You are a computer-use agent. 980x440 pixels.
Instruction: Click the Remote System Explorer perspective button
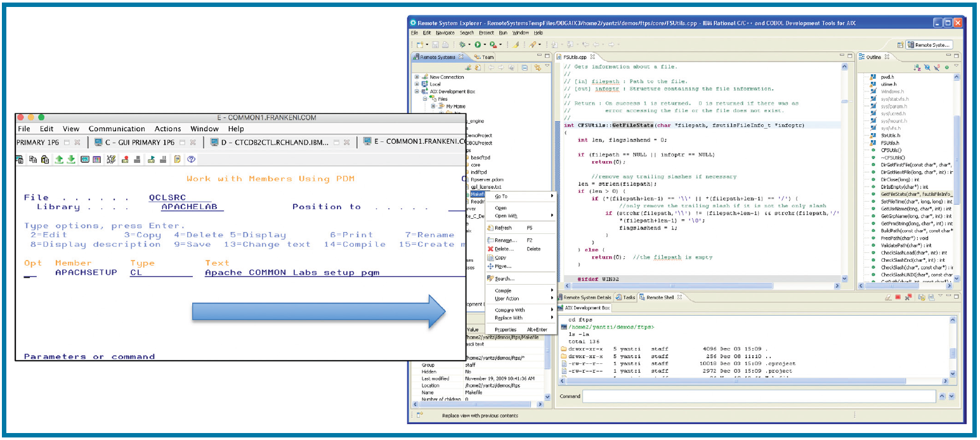pyautogui.click(x=929, y=45)
